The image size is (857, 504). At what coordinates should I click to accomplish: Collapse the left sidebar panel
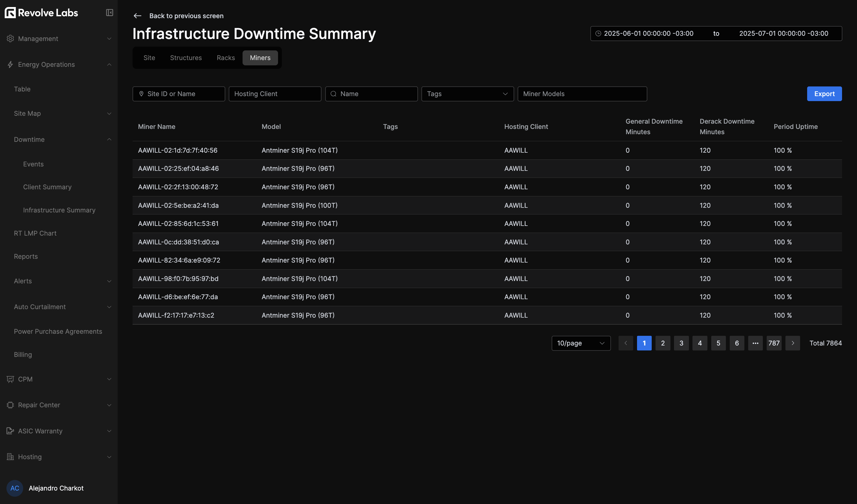[x=109, y=13]
